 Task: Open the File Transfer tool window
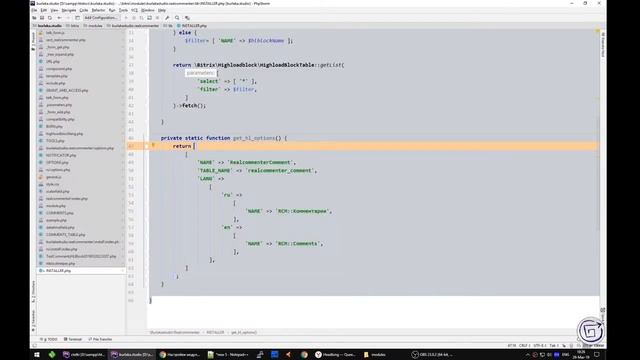tap(100, 339)
